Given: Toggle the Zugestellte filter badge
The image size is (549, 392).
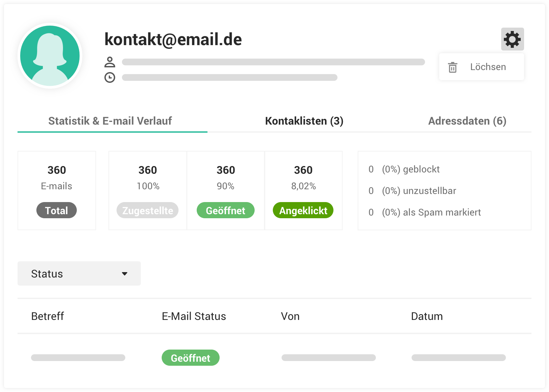Looking at the screenshot, I should pos(148,210).
